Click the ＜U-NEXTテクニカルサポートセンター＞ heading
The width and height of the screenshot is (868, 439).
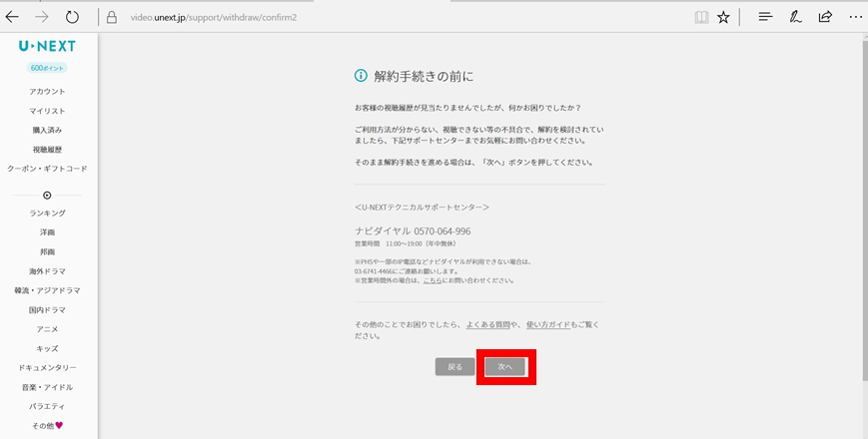[x=422, y=208]
